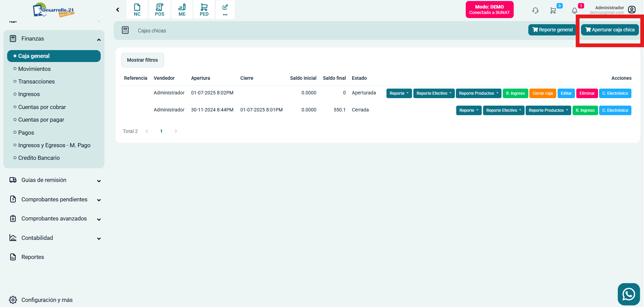This screenshot has height=307, width=644.
Task: Open the notifications bell icon
Action: pyautogui.click(x=575, y=11)
